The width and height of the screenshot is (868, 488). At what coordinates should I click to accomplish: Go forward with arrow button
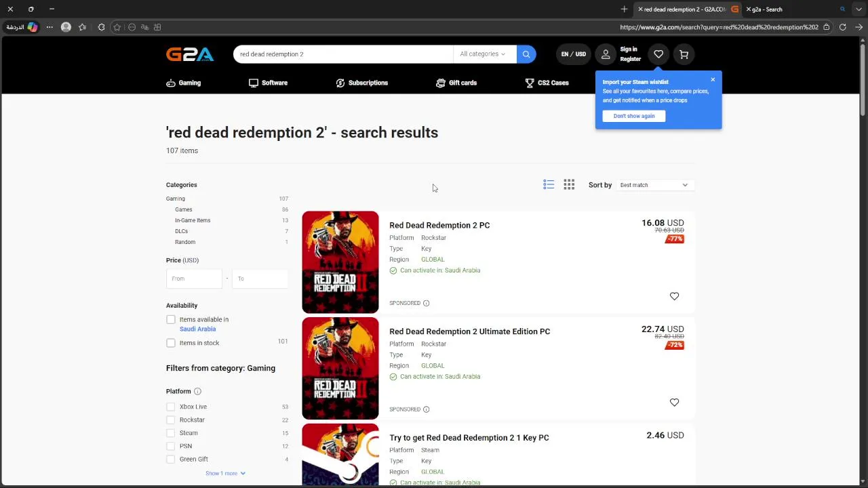859,27
